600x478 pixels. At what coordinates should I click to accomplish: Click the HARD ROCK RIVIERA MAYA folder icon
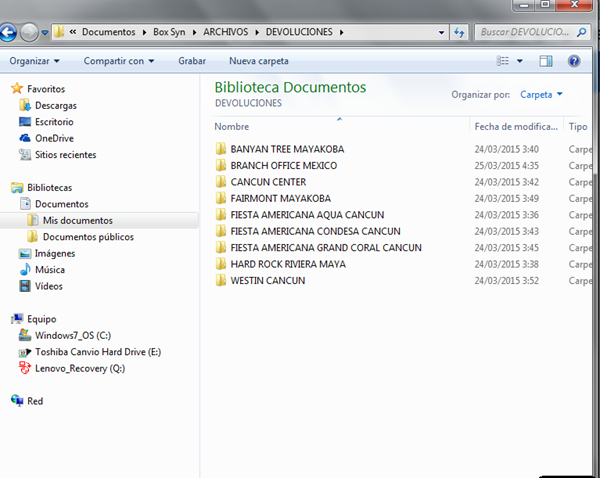[221, 264]
